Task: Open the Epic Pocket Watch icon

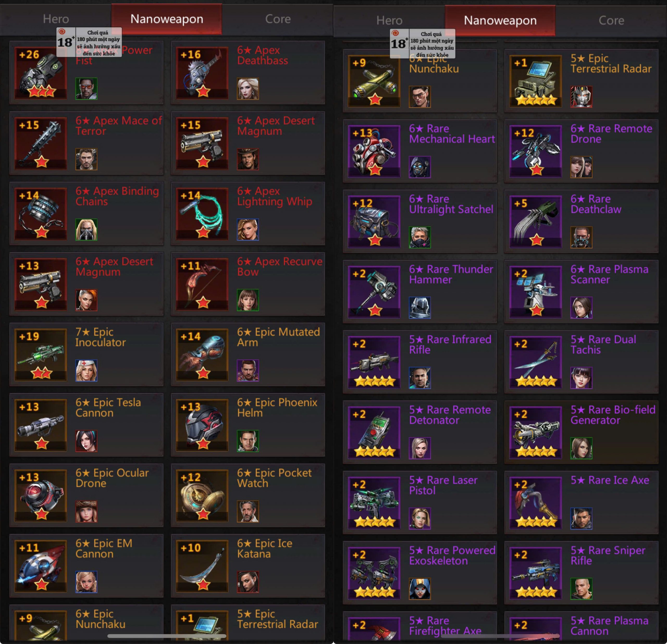Action: tap(202, 496)
